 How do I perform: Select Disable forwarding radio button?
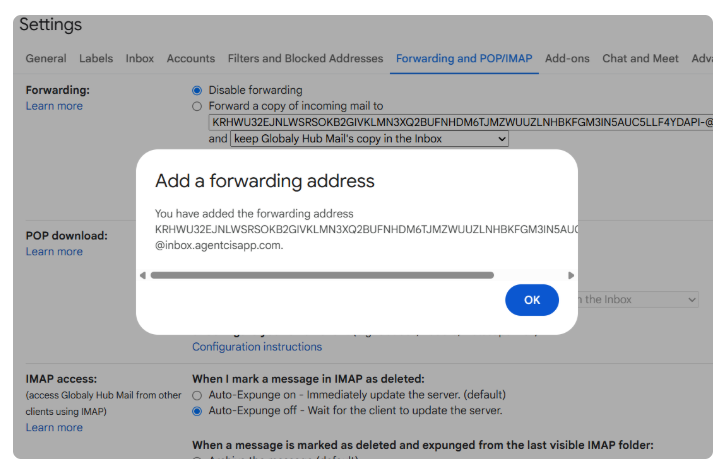tap(197, 90)
